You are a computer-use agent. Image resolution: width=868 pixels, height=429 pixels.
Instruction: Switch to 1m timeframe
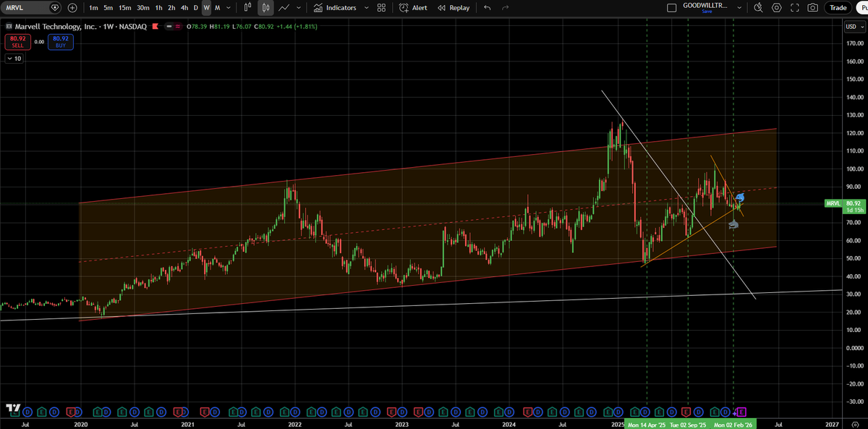point(94,8)
